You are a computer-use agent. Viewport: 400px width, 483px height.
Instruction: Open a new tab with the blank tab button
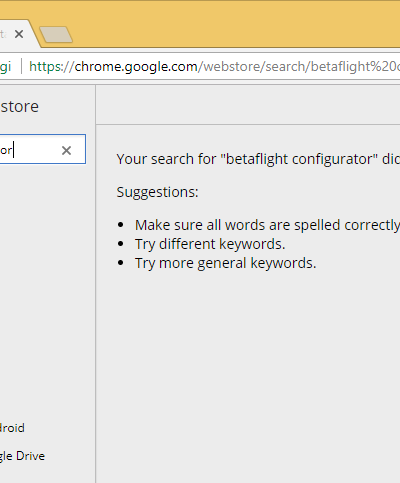(x=56, y=35)
